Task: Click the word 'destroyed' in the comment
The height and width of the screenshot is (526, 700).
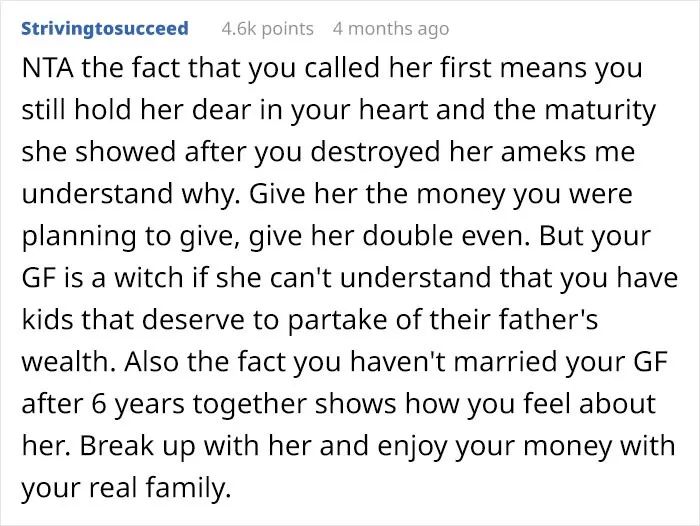Action: point(375,152)
